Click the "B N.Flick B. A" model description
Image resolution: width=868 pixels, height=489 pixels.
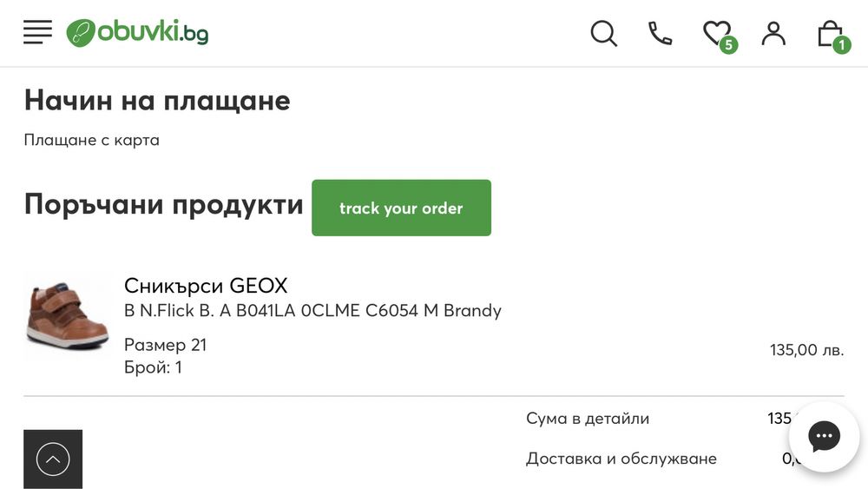tap(312, 310)
